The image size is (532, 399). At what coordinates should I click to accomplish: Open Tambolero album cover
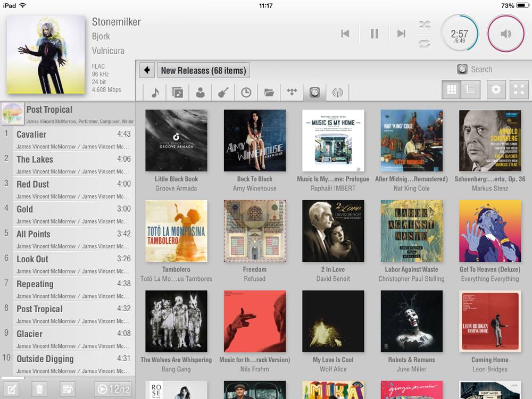(176, 231)
